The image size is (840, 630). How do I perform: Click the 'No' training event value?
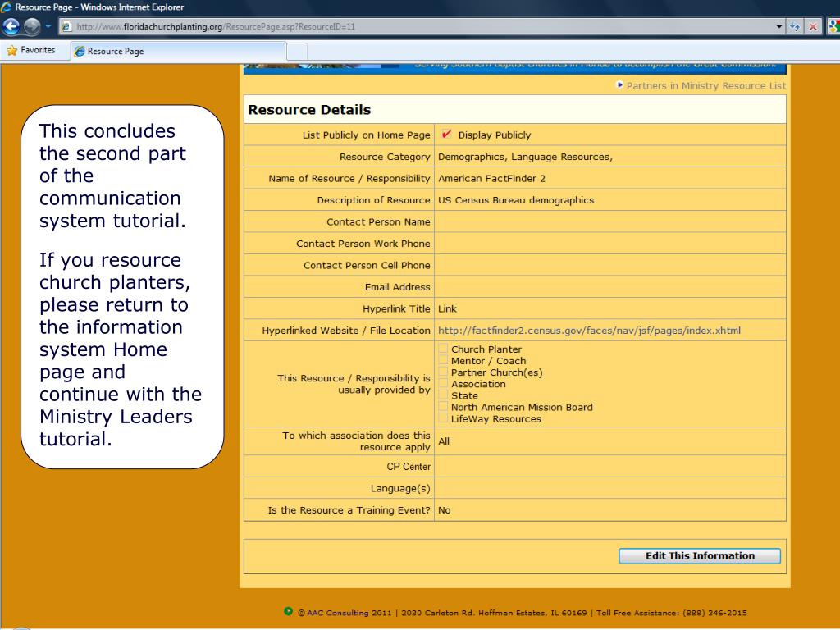click(444, 510)
